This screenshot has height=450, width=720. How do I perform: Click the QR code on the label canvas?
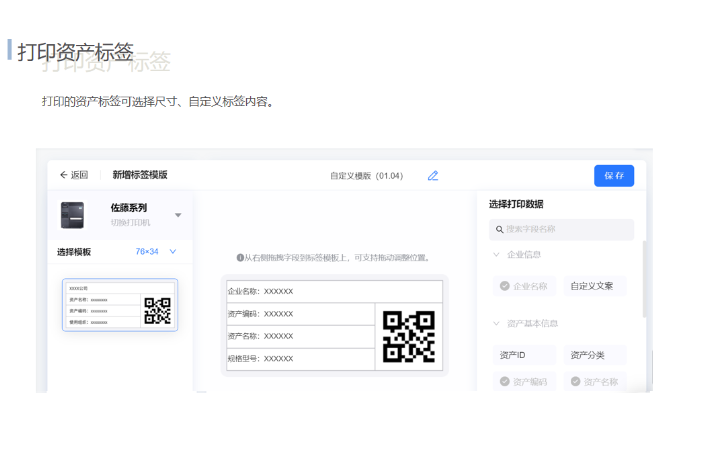tap(409, 336)
